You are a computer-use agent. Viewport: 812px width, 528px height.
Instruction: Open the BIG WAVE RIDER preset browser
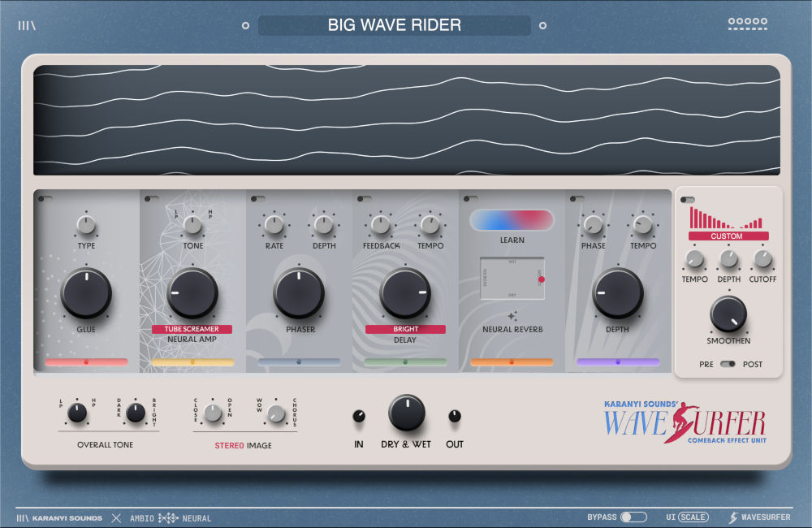(394, 25)
